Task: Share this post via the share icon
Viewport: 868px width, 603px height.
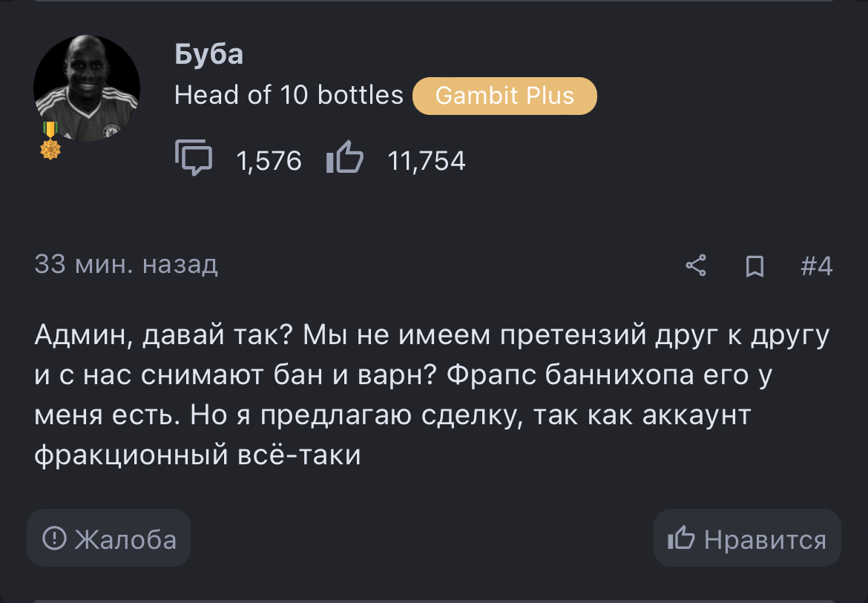Action: click(x=695, y=266)
